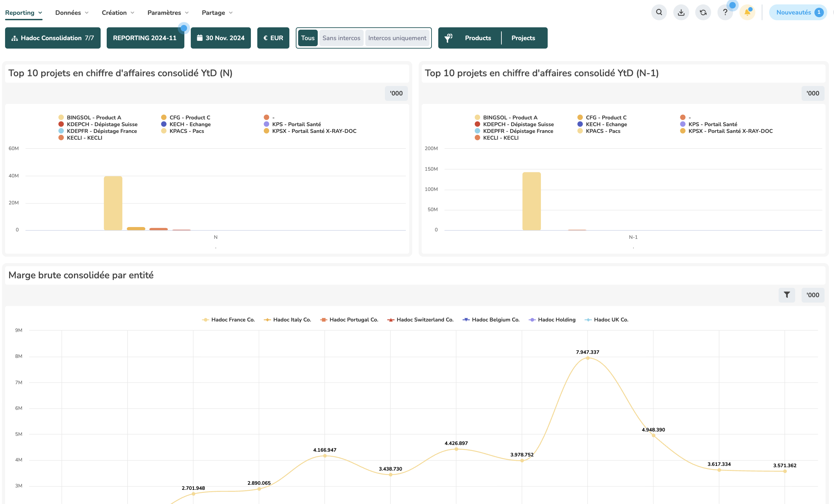Open the Hadoc Consolidation 7/7 selector
This screenshot has width=834, height=504.
point(52,38)
